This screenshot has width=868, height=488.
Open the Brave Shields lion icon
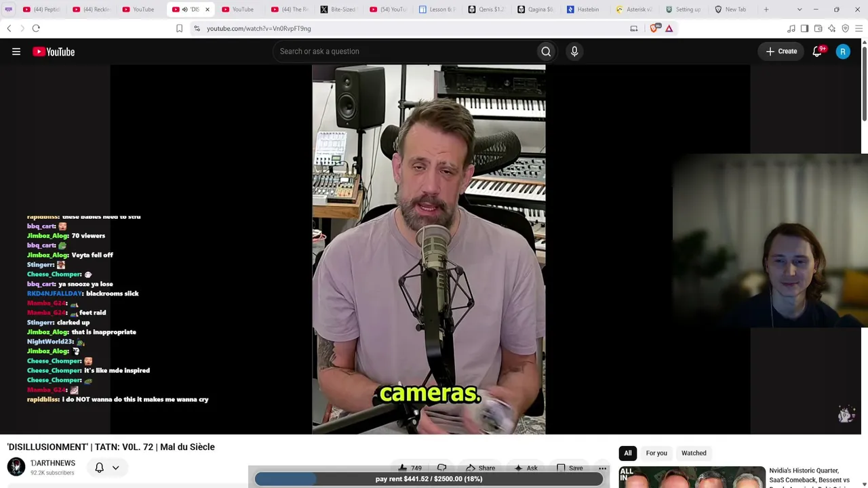654,28
